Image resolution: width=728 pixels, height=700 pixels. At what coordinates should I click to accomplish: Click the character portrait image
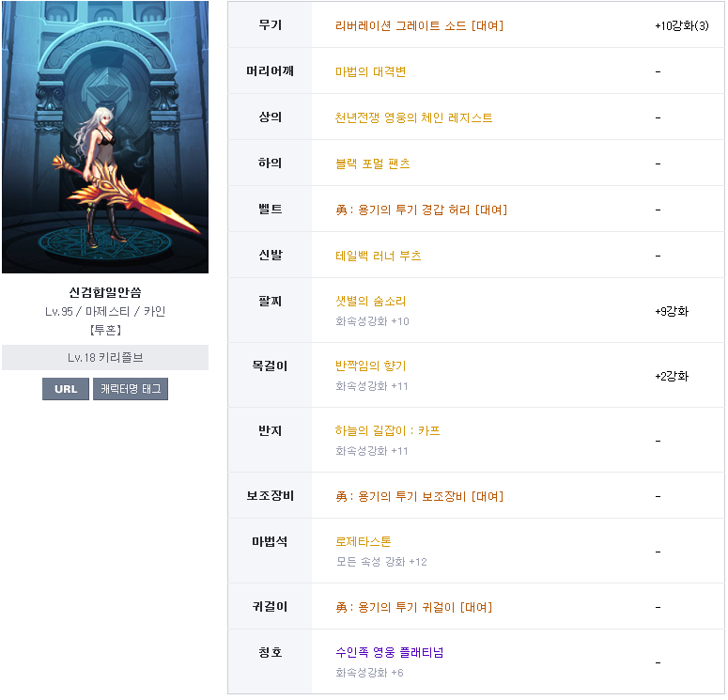pyautogui.click(x=105, y=136)
